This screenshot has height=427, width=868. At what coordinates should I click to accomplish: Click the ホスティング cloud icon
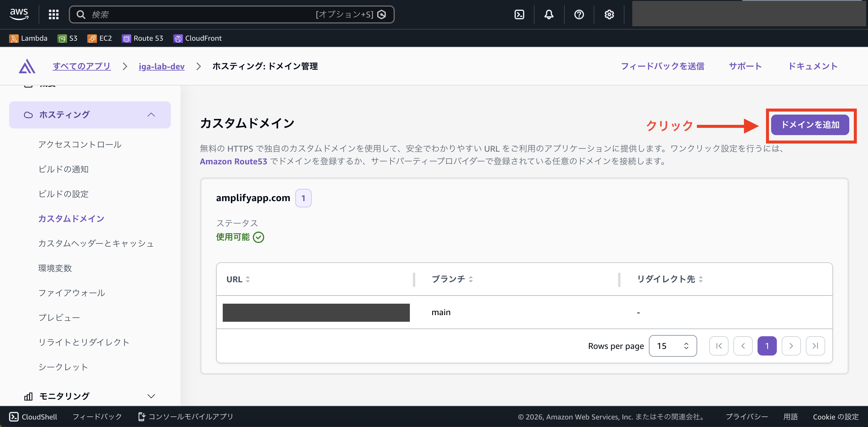[x=28, y=115]
